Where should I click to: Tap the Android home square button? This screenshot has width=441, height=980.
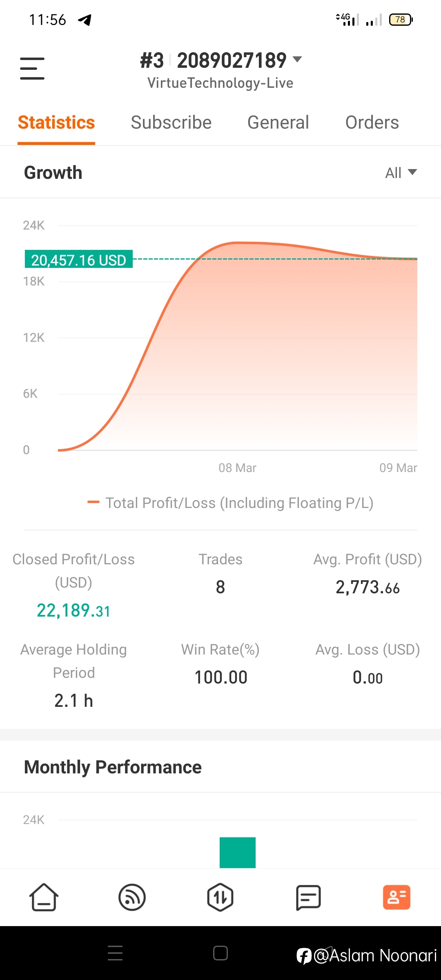[220, 953]
